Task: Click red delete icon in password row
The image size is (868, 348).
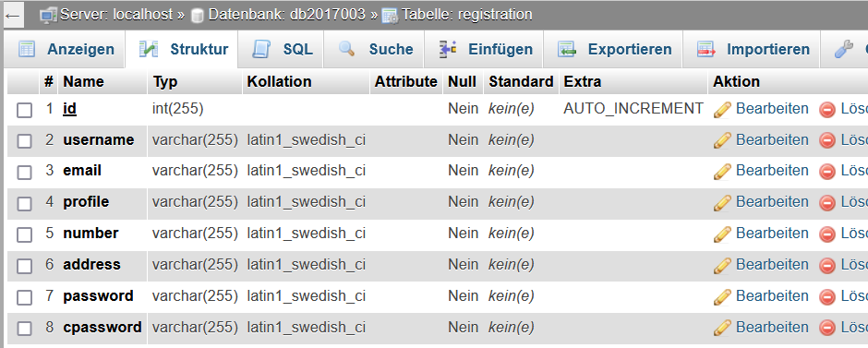Action: click(827, 297)
